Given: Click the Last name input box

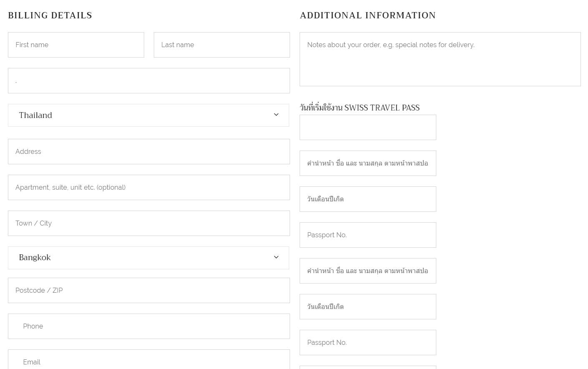Looking at the screenshot, I should pos(222,45).
